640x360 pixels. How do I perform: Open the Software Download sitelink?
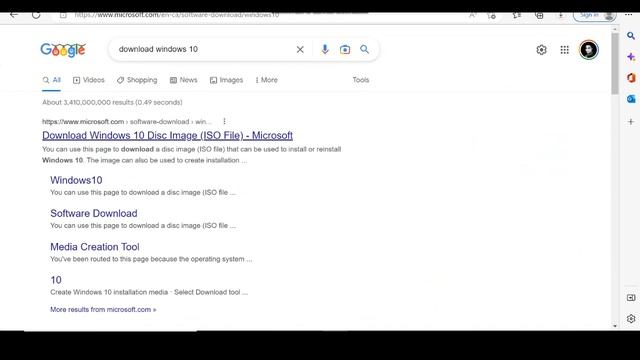[x=94, y=213]
